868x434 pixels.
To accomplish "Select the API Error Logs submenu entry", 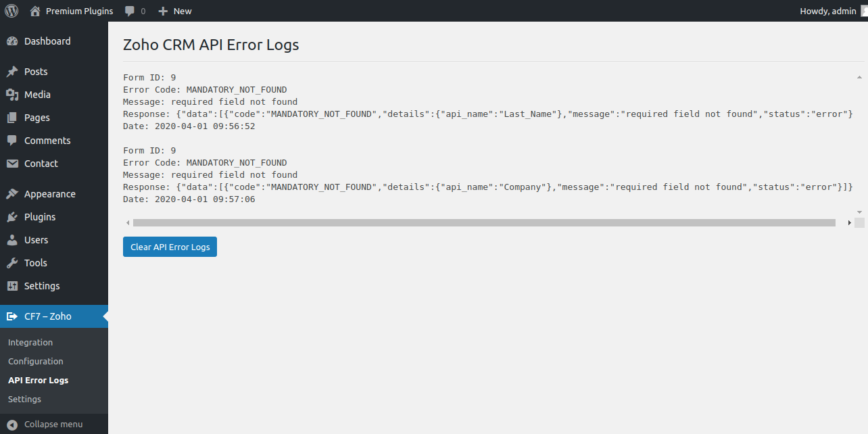I will point(38,380).
